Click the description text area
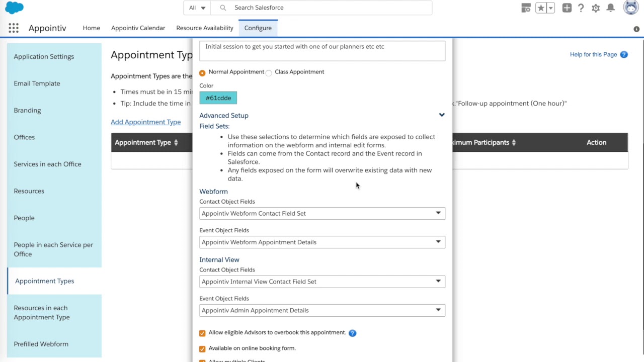Viewport: 644px width, 362px height. [322, 50]
